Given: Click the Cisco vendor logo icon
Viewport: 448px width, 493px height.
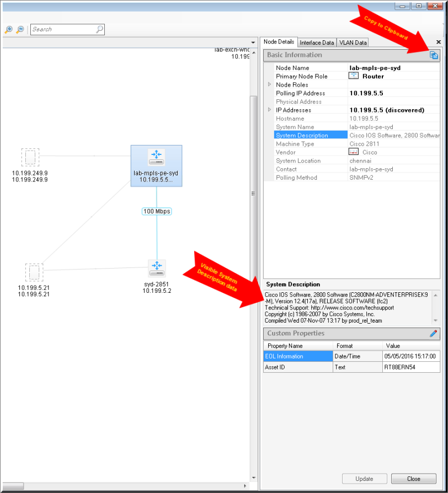Looking at the screenshot, I should pos(354,152).
